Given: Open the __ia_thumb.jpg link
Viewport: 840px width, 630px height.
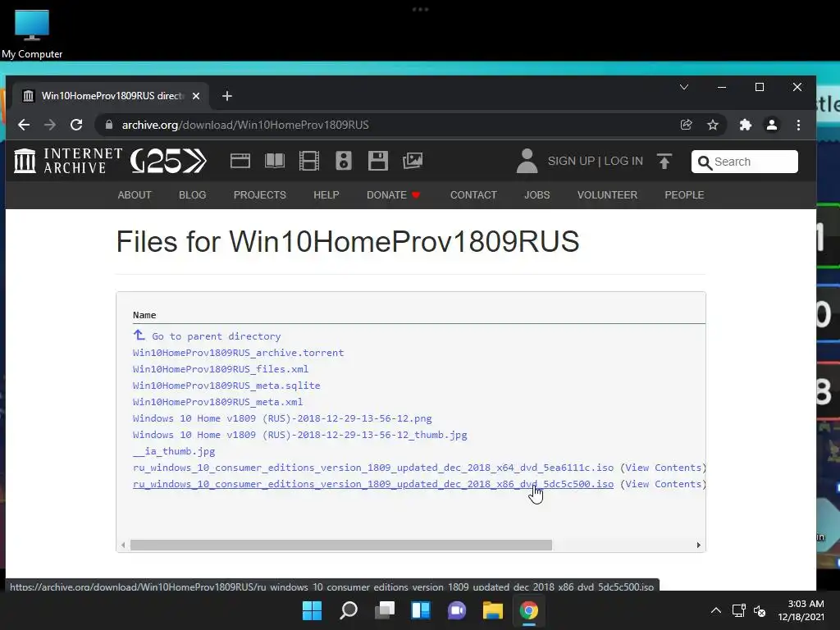Looking at the screenshot, I should (174, 451).
